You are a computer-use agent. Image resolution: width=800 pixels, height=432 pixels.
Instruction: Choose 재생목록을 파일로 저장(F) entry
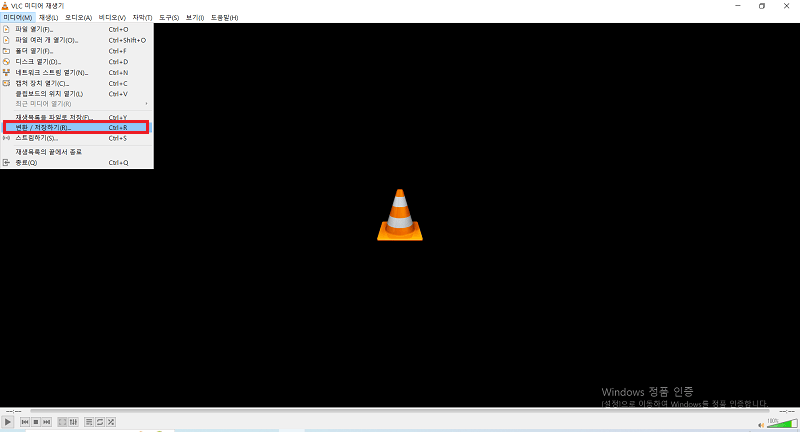coord(77,117)
